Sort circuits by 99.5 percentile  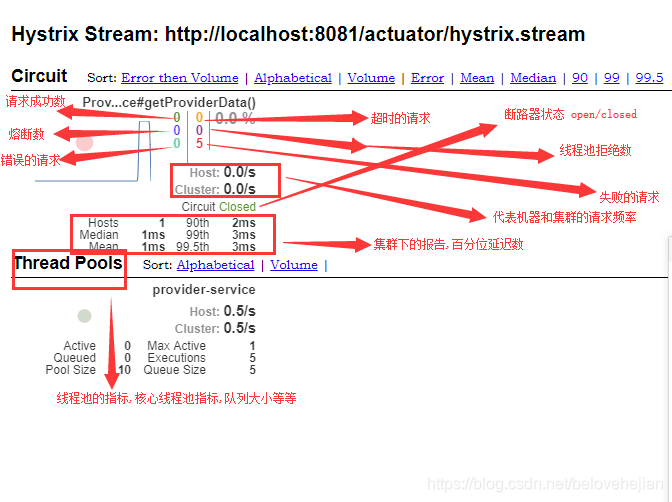649,78
